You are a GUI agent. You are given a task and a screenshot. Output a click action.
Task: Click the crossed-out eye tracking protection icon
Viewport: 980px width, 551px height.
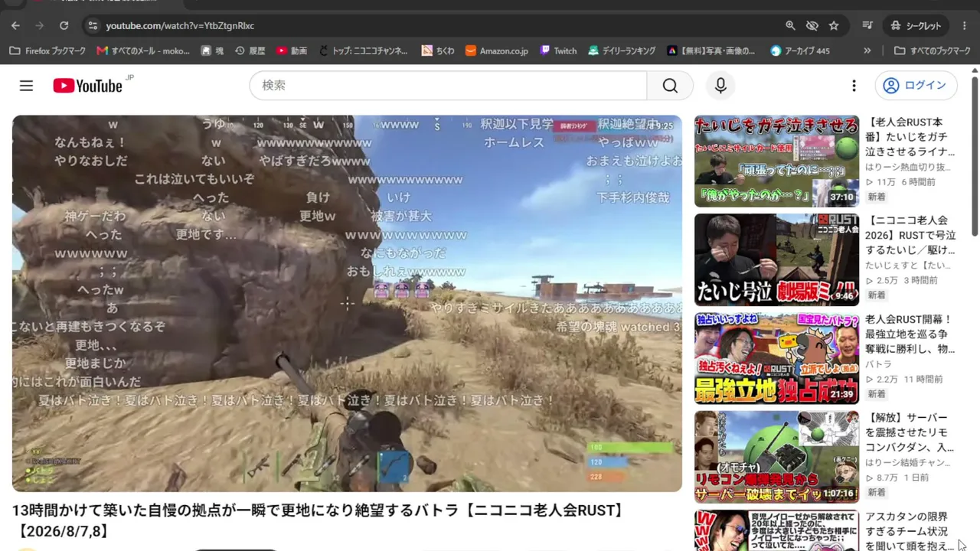click(x=812, y=25)
